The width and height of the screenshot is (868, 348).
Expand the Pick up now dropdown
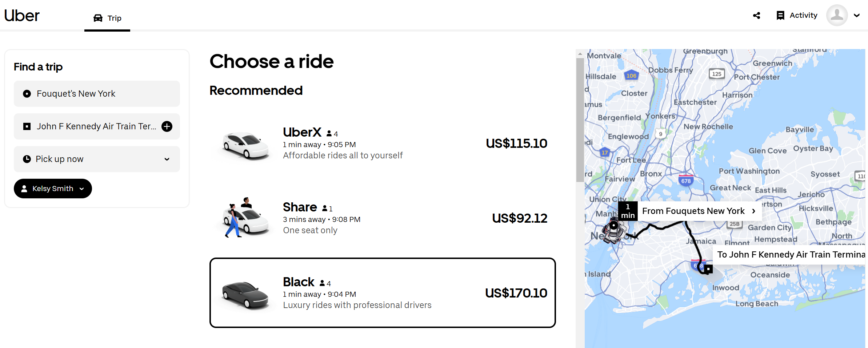pos(97,159)
